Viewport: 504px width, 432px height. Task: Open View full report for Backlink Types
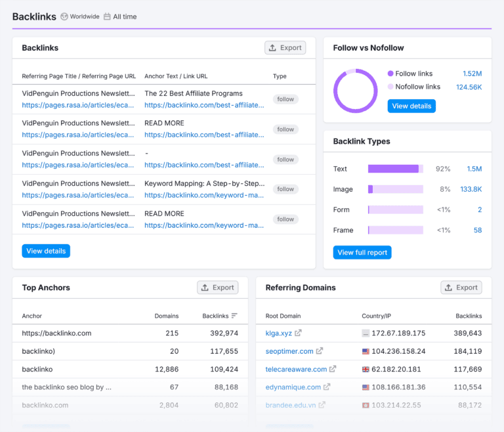click(x=363, y=252)
